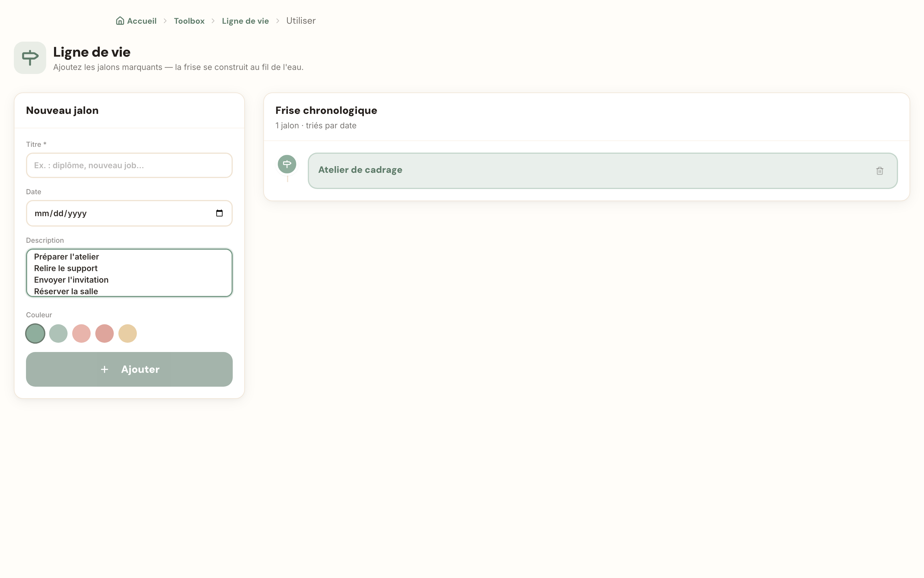Image resolution: width=924 pixels, height=578 pixels.
Task: Click the timeline marker for Atelier de cadrage
Action: (287, 164)
